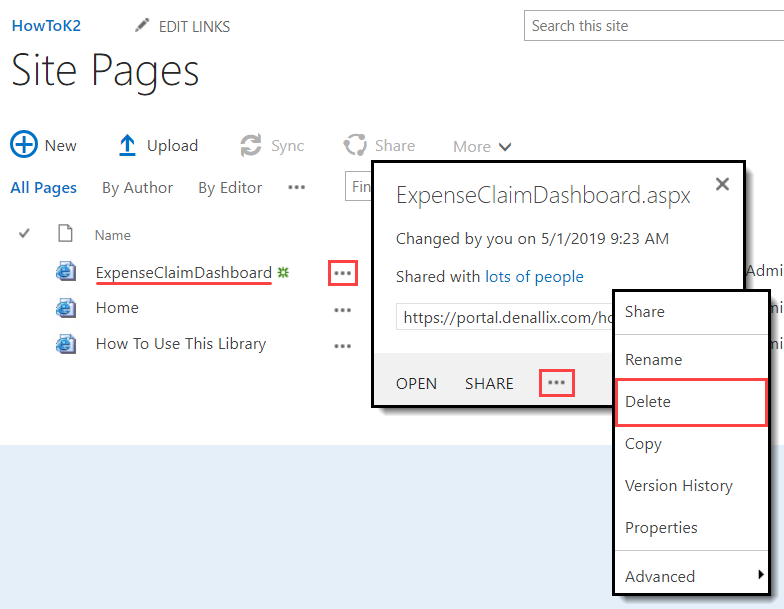This screenshot has height=609, width=784.
Task: Switch to the By Editor view
Action: pyautogui.click(x=230, y=188)
